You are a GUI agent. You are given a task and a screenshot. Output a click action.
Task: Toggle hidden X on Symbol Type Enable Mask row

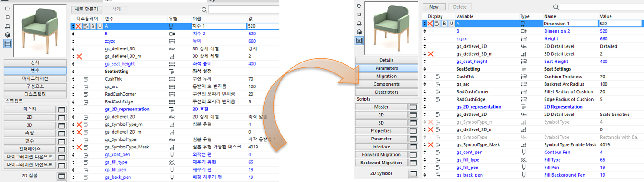coord(431,144)
